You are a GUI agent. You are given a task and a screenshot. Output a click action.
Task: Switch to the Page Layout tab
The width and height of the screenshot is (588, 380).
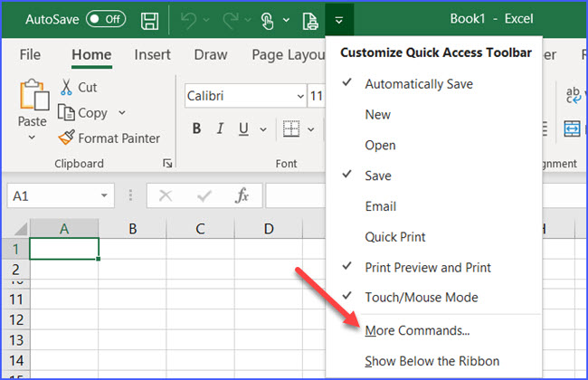pos(289,55)
